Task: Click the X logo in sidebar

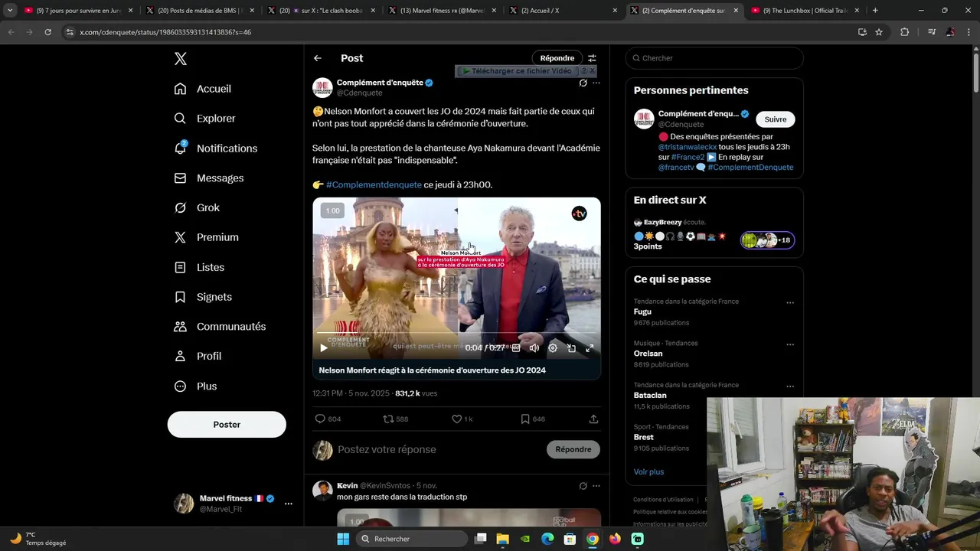Action: pos(180,59)
